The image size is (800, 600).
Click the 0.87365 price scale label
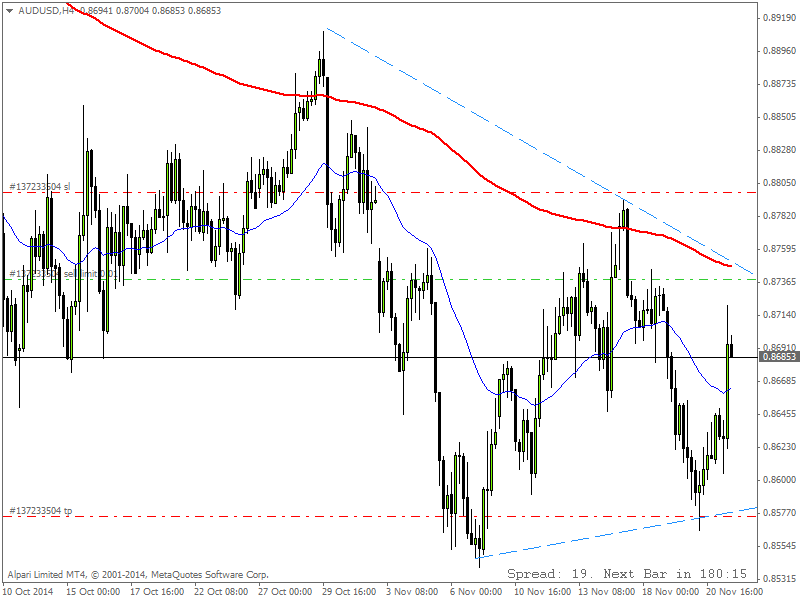779,282
